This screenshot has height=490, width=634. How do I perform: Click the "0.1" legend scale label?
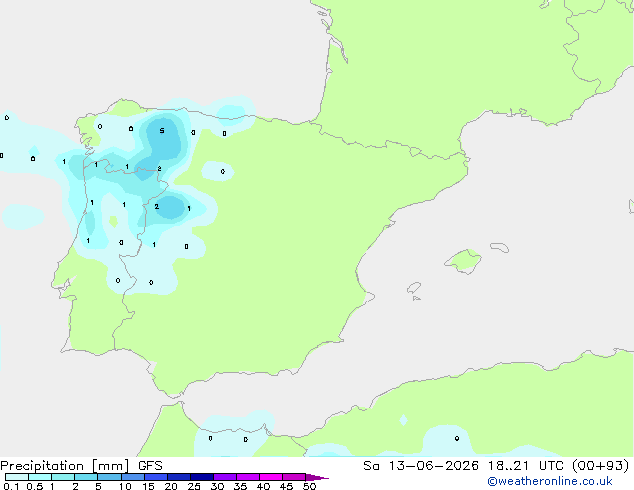pyautogui.click(x=11, y=486)
